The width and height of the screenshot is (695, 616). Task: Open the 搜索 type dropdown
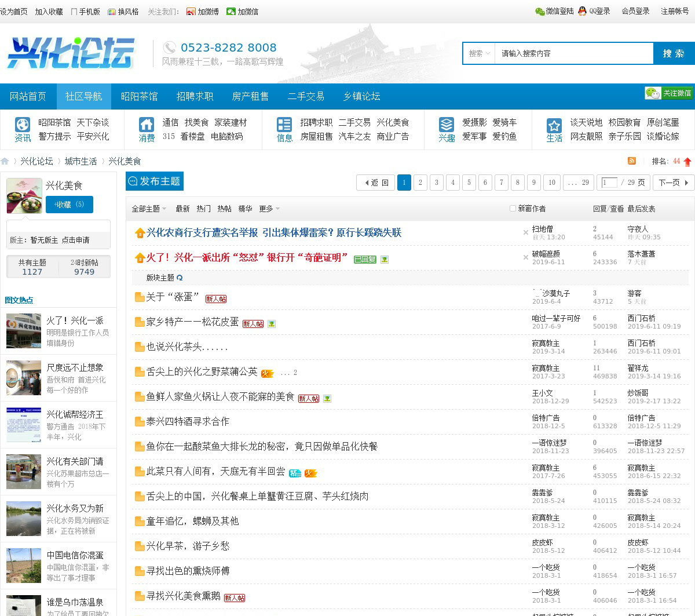tap(479, 53)
